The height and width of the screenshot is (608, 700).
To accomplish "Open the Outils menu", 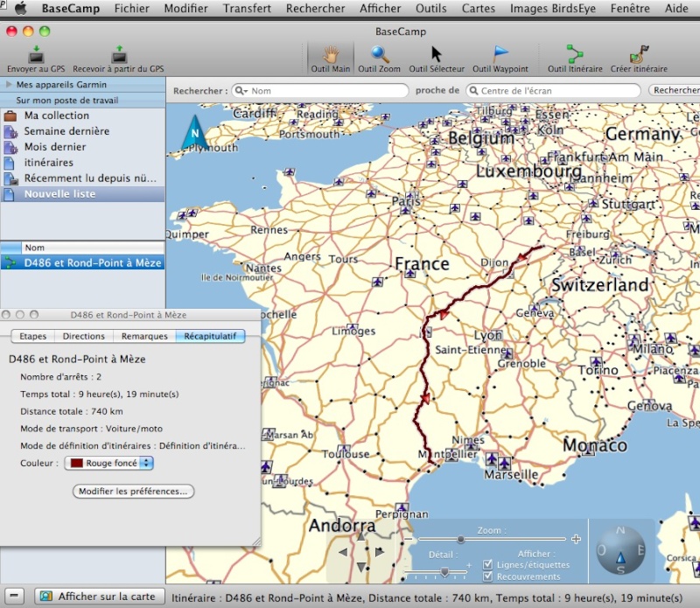I will pyautogui.click(x=430, y=8).
